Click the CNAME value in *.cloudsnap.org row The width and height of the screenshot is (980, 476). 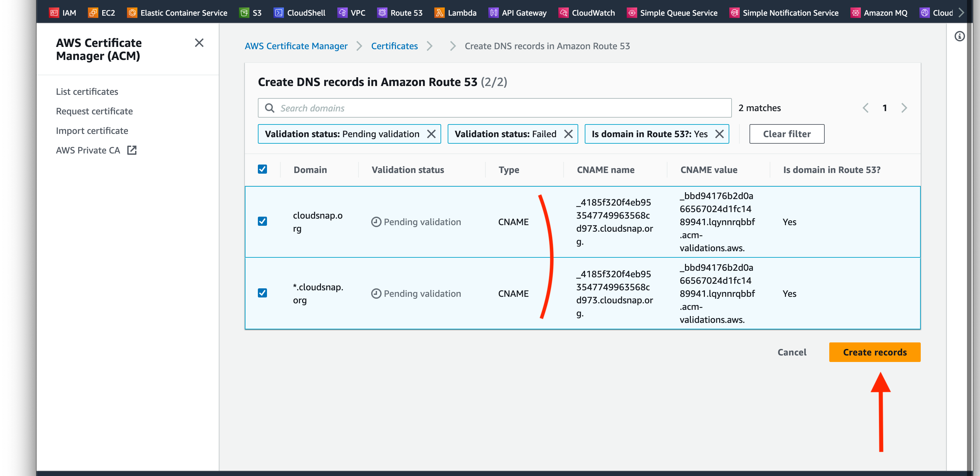pos(717,294)
